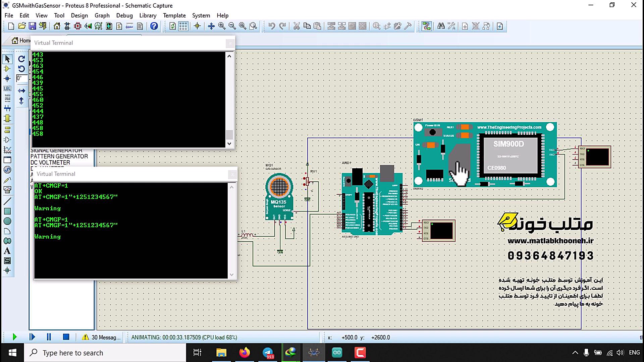Open the help question mark icon
The height and width of the screenshot is (362, 644).
154,26
